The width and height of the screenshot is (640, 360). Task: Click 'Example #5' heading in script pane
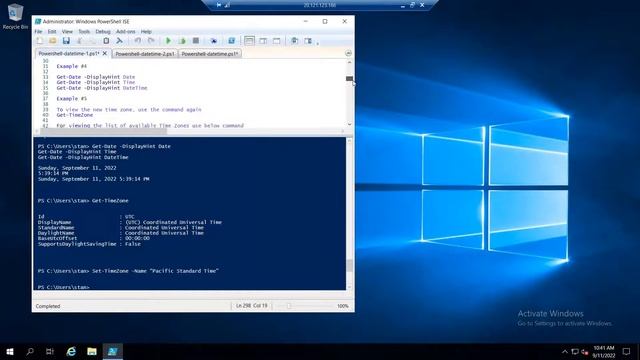[x=71, y=99]
